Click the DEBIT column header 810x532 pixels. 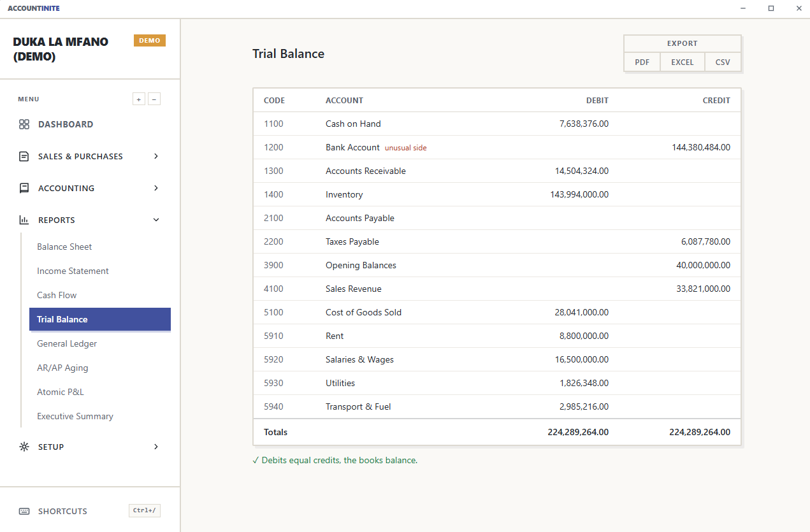(x=597, y=100)
